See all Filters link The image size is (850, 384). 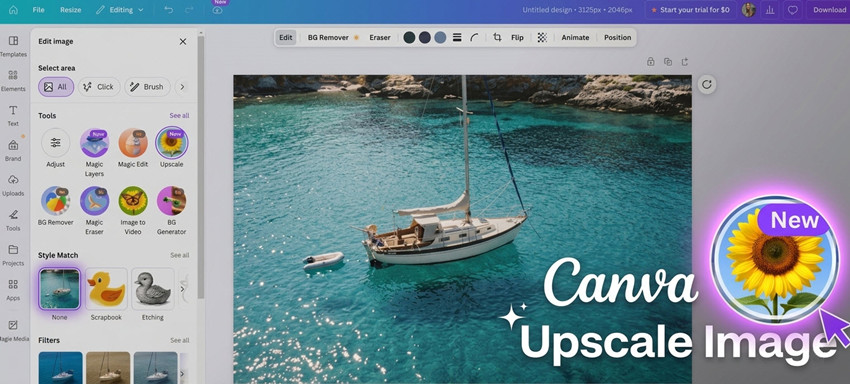pos(179,340)
